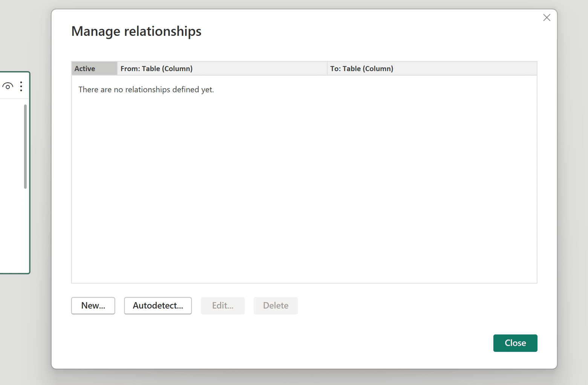This screenshot has width=588, height=385.
Task: Click the disabled Delete button
Action: 276,305
